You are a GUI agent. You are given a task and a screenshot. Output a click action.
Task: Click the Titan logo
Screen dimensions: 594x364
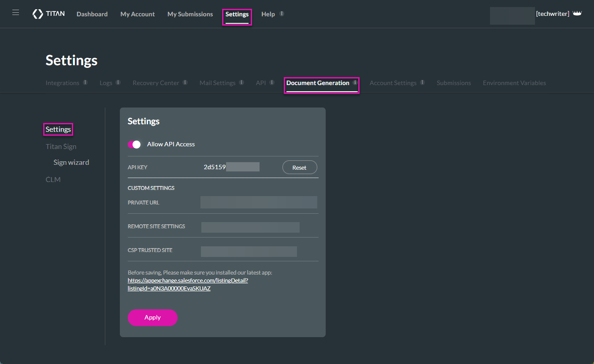(x=48, y=13)
